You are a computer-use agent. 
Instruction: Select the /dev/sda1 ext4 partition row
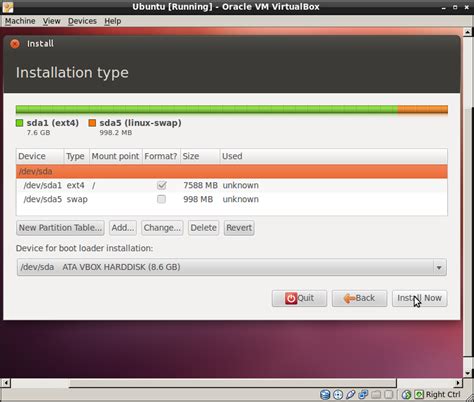(232, 185)
